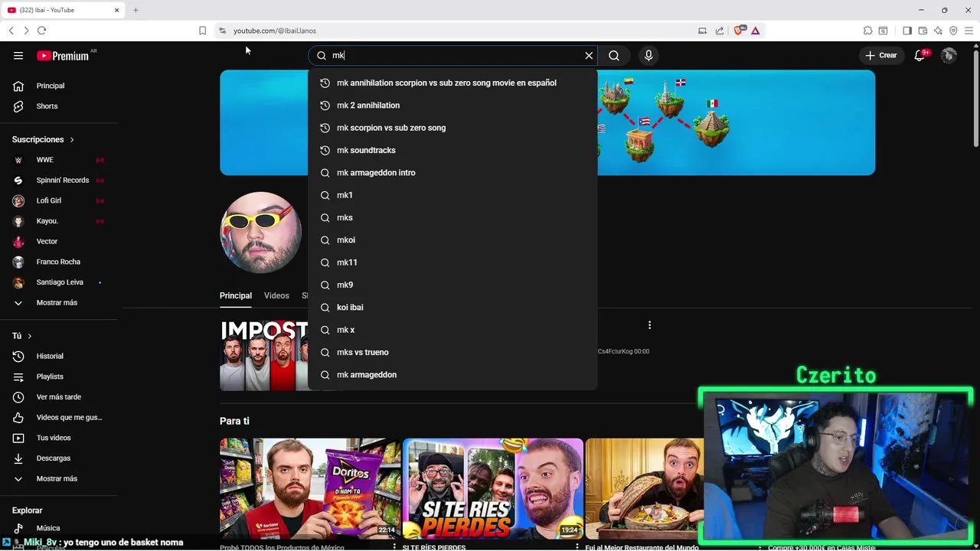This screenshot has width=980, height=551.
Task: Click the address bar URL
Action: [x=275, y=31]
